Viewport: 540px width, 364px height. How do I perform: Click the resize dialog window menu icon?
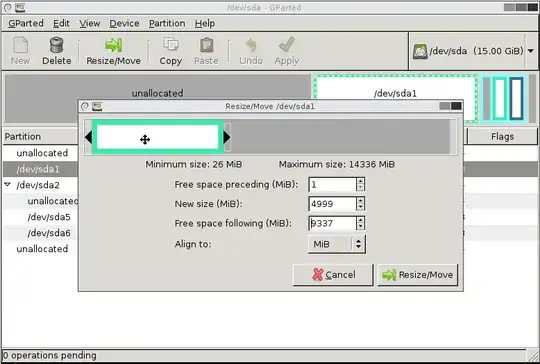click(85, 106)
